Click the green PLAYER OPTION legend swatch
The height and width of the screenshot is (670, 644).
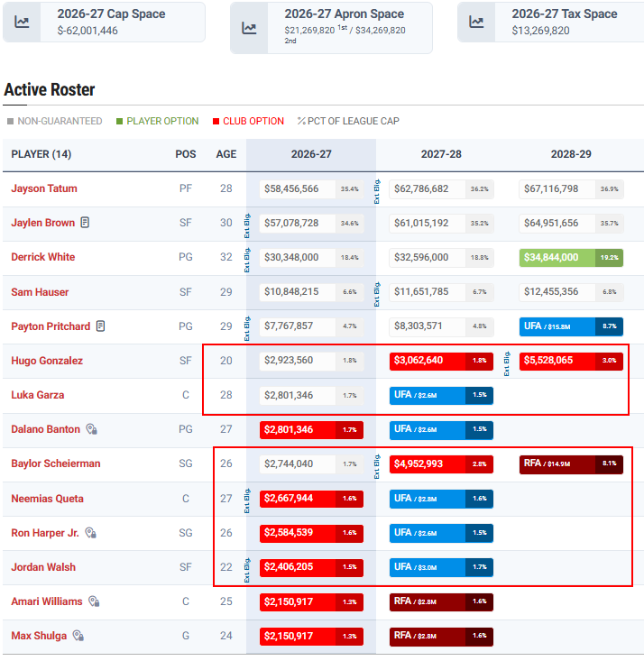tap(120, 122)
